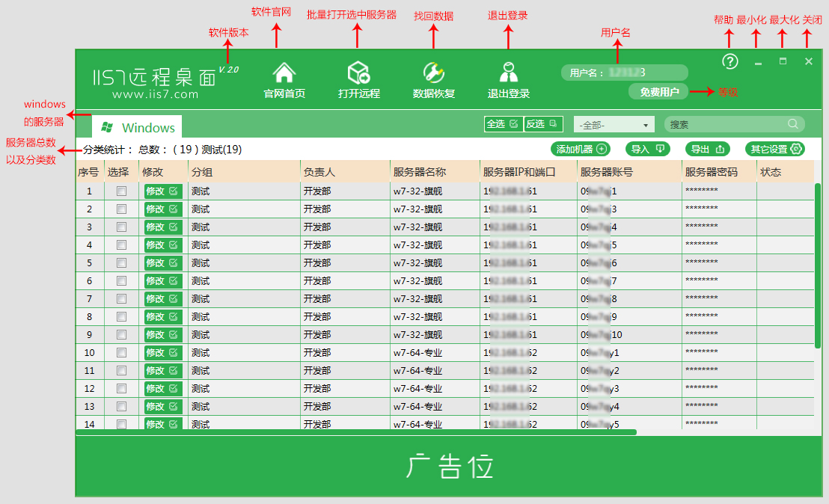Click the 用户名 username field
This screenshot has width=829, height=504.
tap(625, 73)
